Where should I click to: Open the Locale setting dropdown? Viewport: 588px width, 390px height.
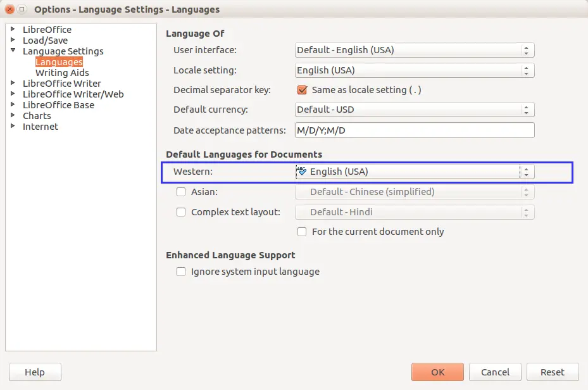(415, 70)
